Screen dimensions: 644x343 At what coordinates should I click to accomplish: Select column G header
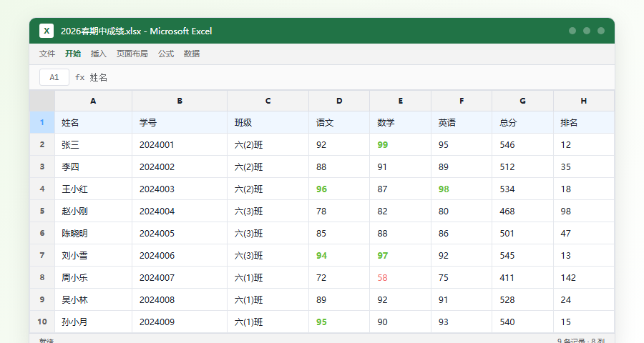(x=523, y=101)
